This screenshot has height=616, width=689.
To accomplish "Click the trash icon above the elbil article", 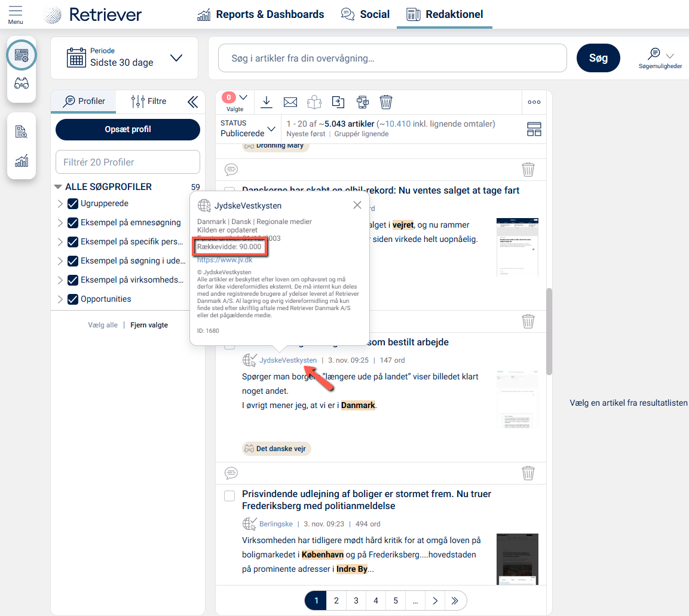I will [x=528, y=169].
